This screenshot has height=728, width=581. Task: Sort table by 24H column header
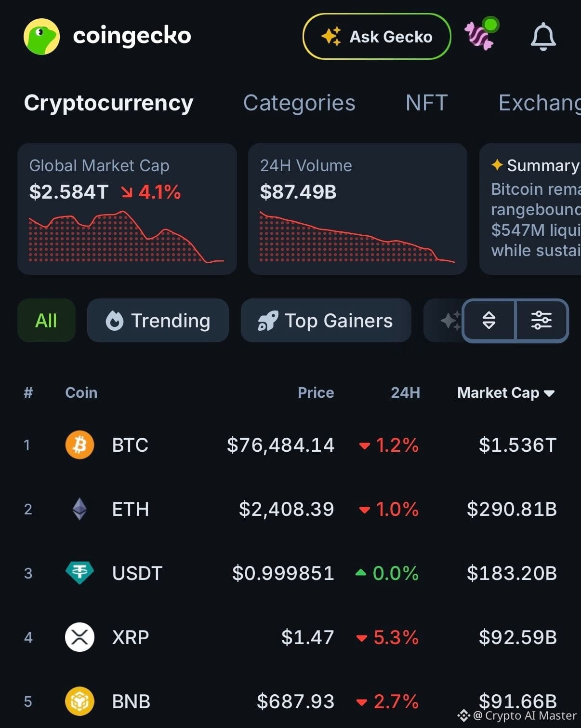405,392
